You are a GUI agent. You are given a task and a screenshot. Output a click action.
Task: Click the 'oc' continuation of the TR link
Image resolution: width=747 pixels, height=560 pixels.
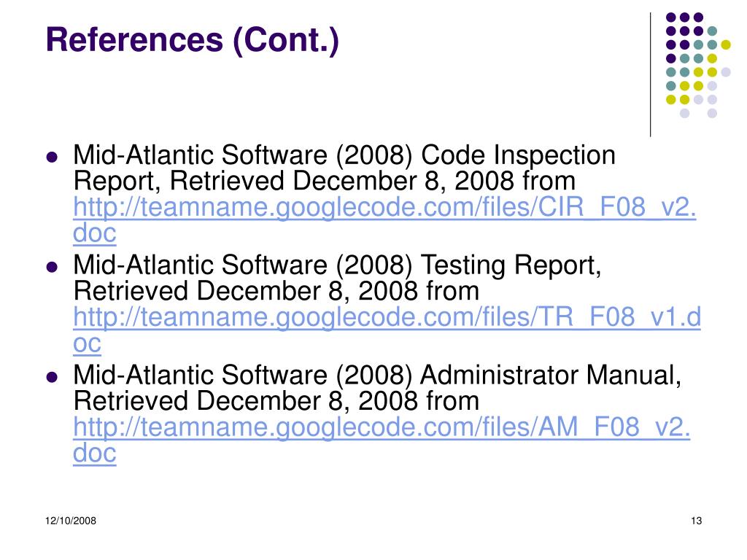point(88,343)
